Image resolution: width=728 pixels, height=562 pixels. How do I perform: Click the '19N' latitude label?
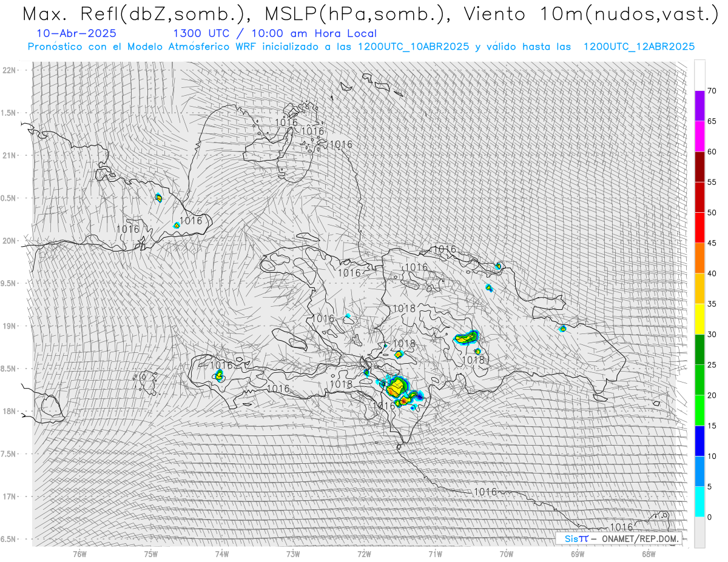10,326
